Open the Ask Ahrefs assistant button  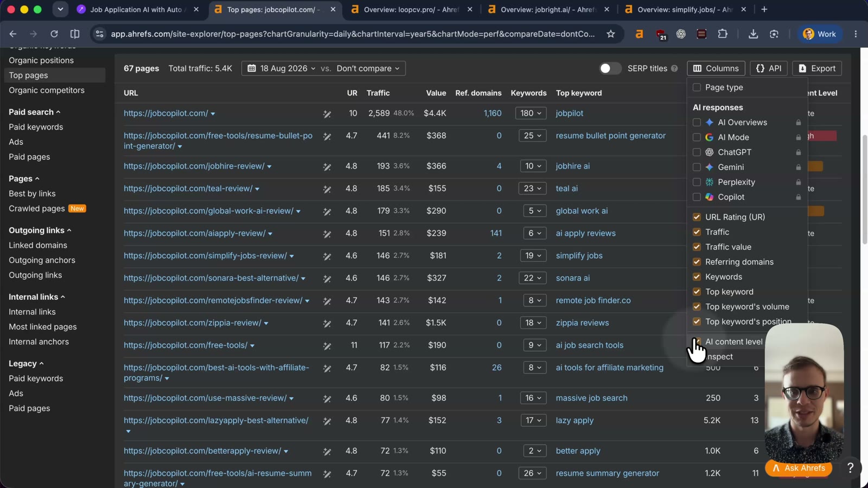pyautogui.click(x=799, y=468)
